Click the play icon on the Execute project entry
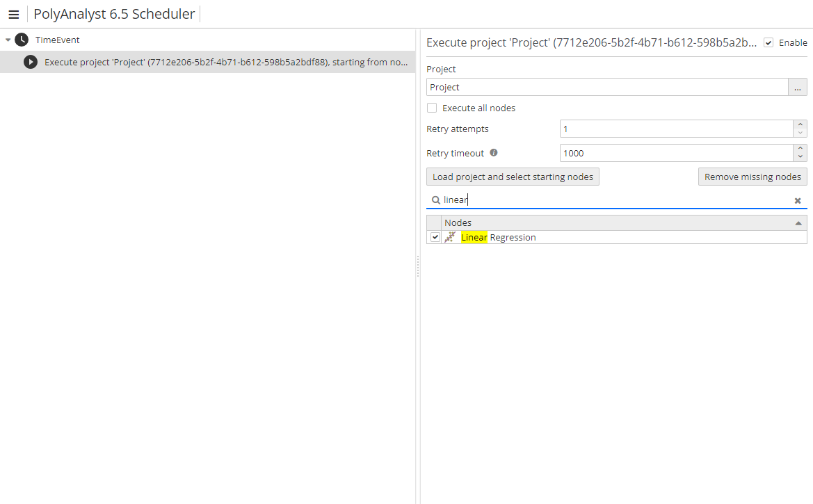Screen dimensions: 813x504 click(x=30, y=62)
